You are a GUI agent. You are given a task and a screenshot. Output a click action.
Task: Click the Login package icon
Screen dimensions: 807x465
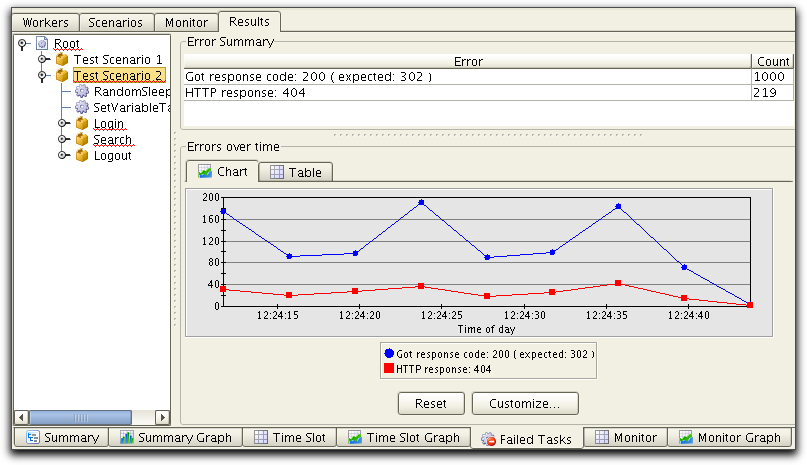click(82, 124)
